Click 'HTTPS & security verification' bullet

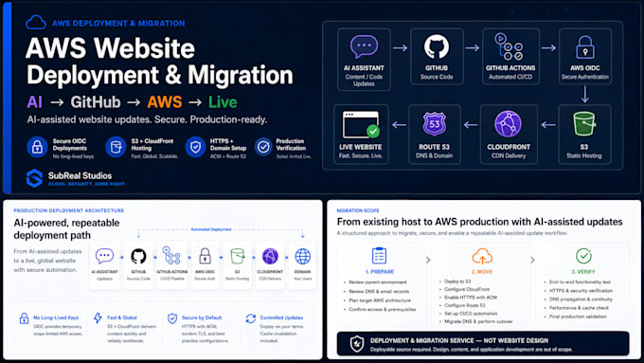tap(581, 291)
